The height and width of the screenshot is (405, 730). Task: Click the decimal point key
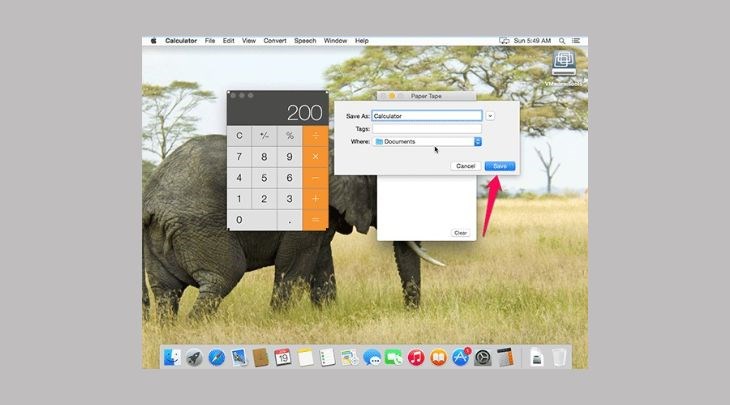point(290,220)
